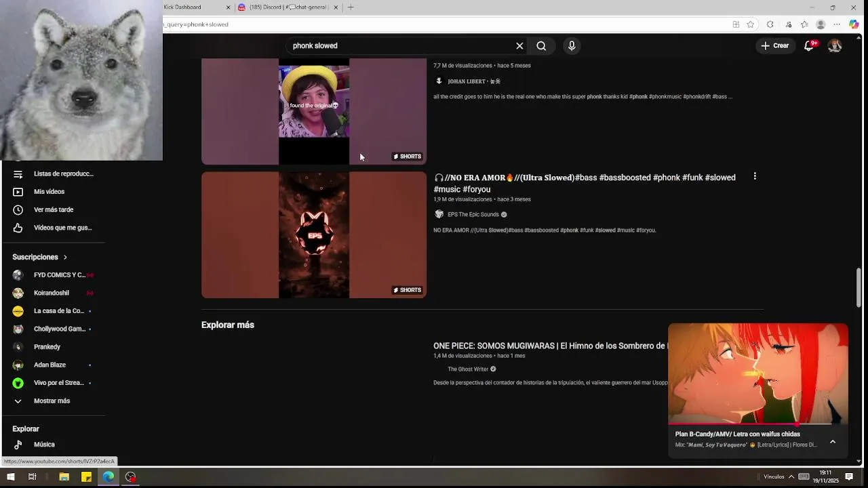Open Vivo por el Strea... channel
The image size is (868, 488).
tap(54, 383)
